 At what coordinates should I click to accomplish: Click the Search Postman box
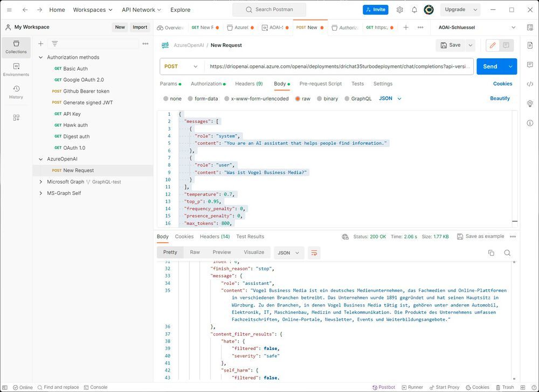269,10
